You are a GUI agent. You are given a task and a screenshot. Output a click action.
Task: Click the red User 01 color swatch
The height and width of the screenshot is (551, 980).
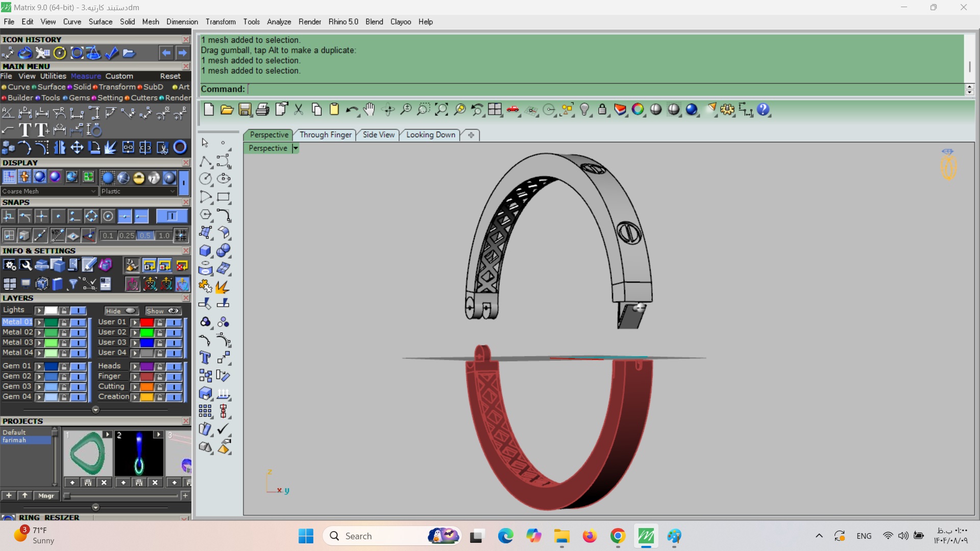(146, 322)
